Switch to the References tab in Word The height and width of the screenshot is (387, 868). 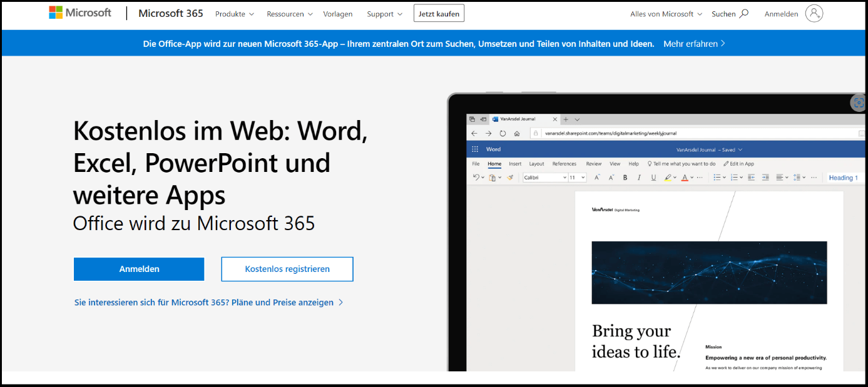(564, 164)
